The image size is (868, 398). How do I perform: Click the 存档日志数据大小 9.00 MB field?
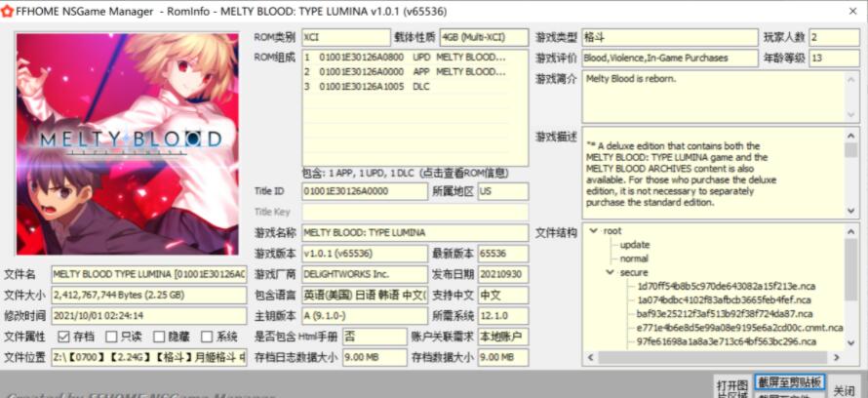(x=375, y=358)
